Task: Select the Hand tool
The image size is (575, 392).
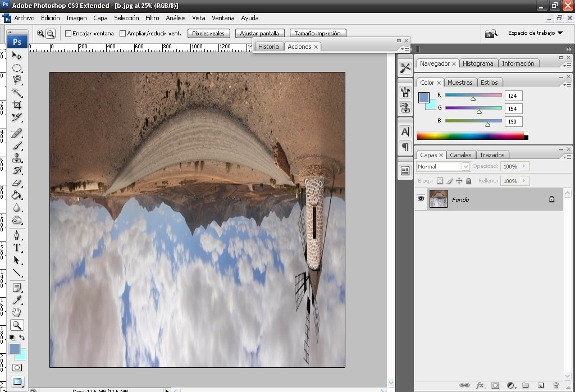Action: [x=17, y=312]
